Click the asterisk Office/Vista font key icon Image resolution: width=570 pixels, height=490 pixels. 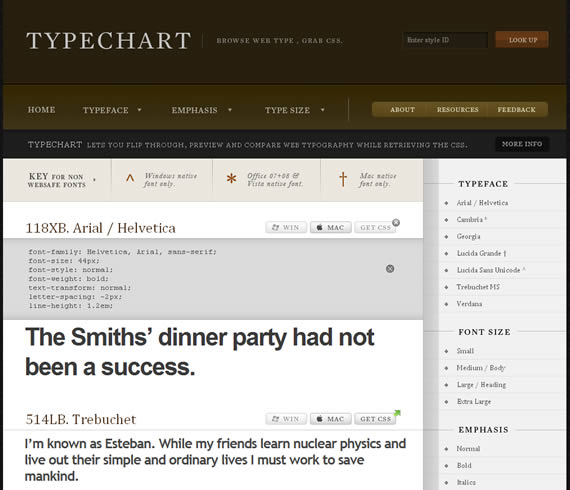tap(231, 178)
